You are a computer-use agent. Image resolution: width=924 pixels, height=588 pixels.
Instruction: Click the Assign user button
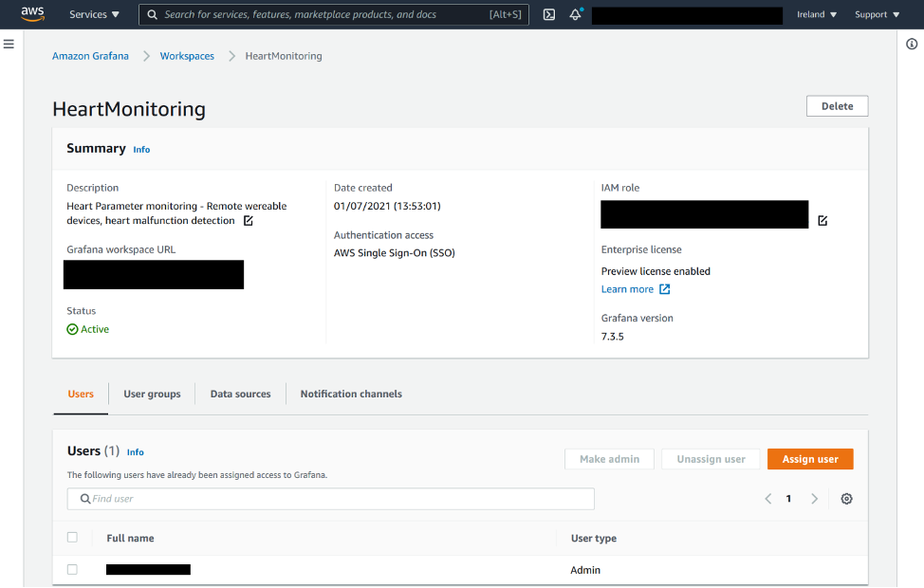810,460
